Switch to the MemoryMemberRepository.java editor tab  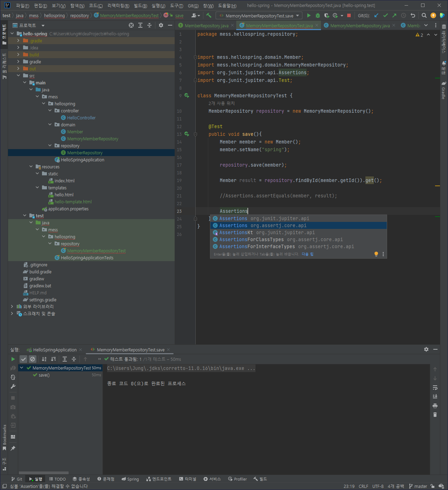click(359, 26)
